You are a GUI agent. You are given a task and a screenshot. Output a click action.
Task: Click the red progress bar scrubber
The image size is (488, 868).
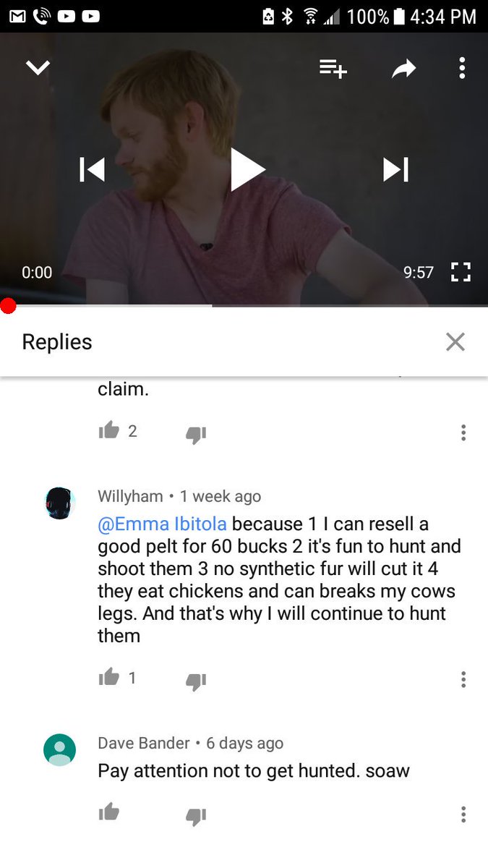pyautogui.click(x=8, y=306)
